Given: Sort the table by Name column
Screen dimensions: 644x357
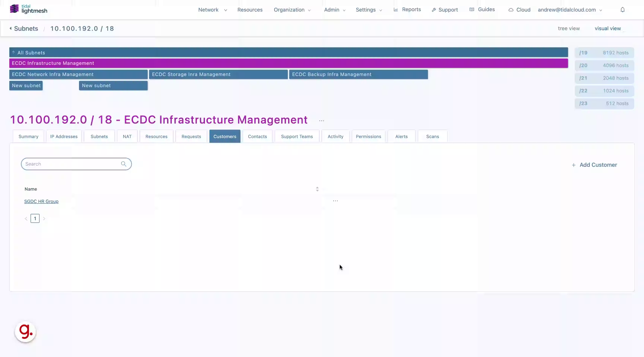Looking at the screenshot, I should click(x=317, y=189).
